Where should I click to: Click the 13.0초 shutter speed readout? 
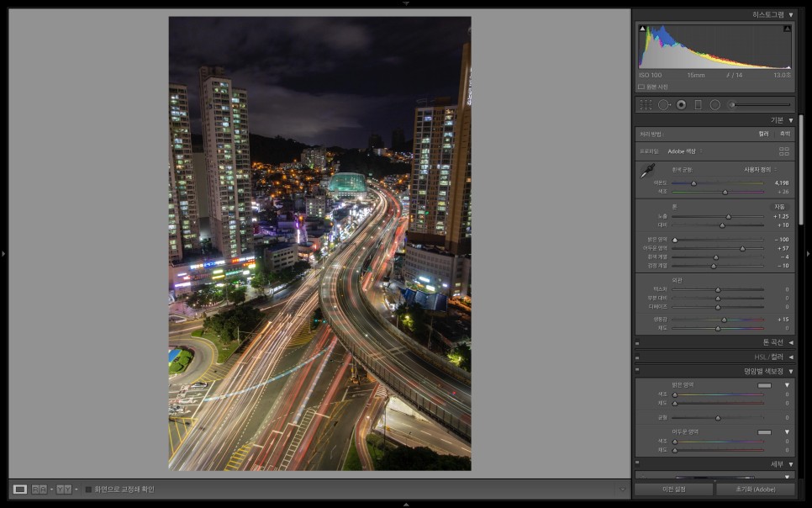tap(782, 75)
